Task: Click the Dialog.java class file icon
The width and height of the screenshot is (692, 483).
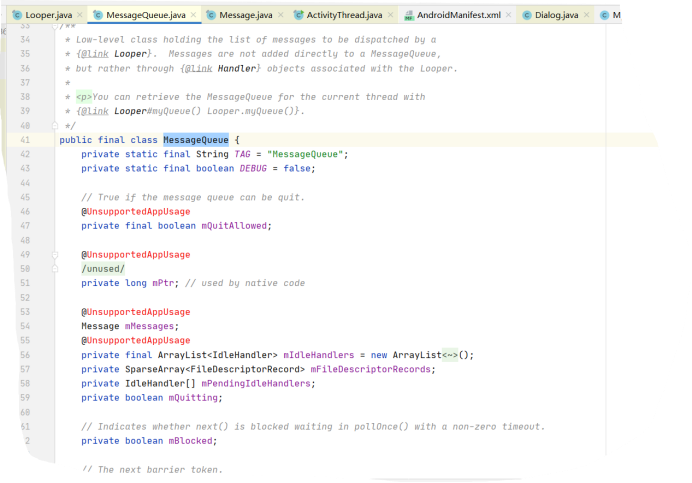Action: (x=527, y=15)
